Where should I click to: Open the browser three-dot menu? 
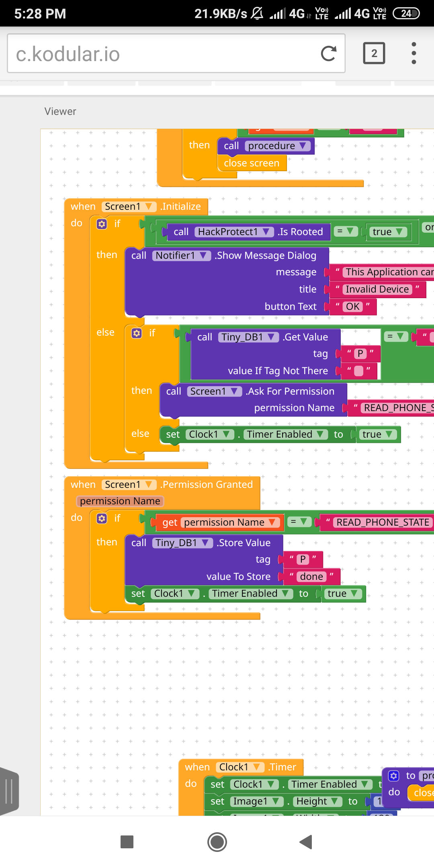point(414,53)
